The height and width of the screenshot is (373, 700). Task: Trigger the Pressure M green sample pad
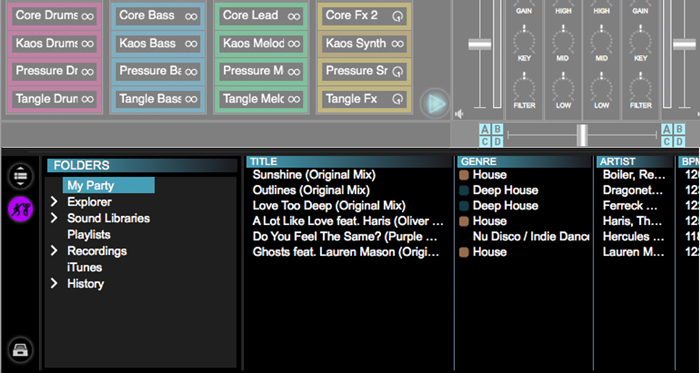(x=261, y=71)
